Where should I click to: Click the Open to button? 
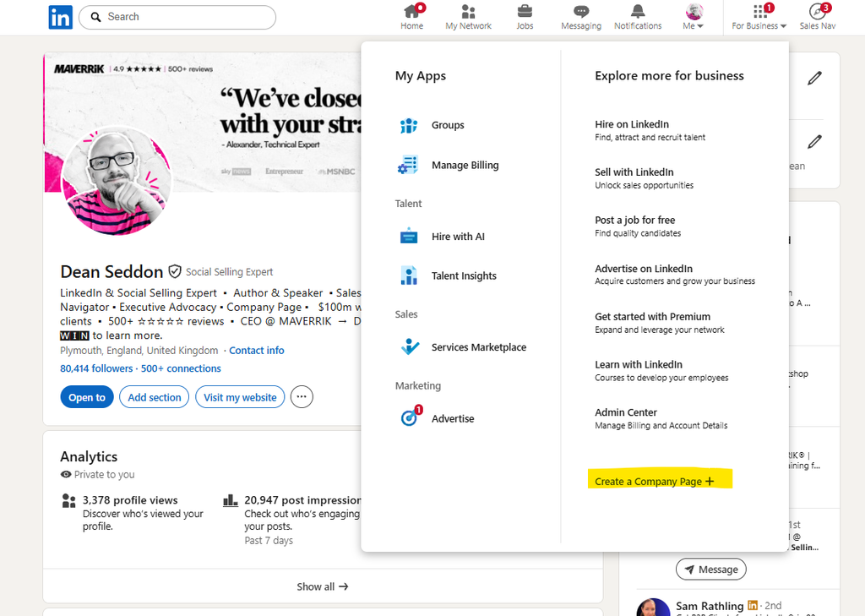point(87,397)
